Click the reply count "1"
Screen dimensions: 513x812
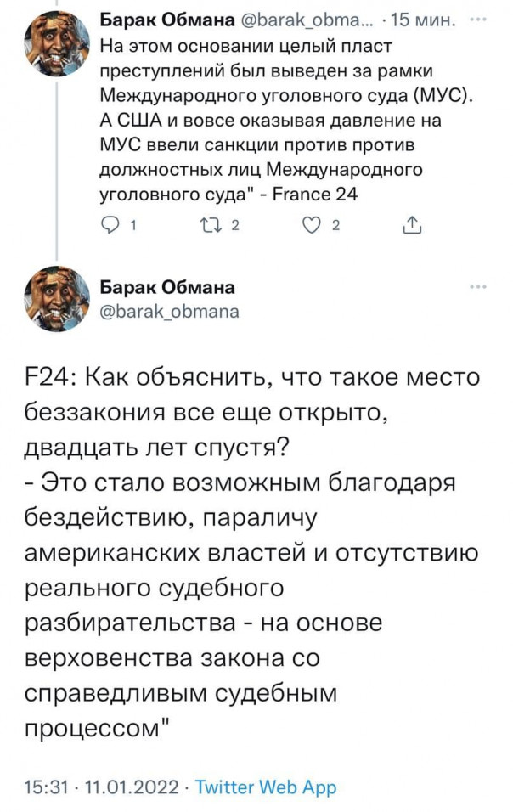136,227
